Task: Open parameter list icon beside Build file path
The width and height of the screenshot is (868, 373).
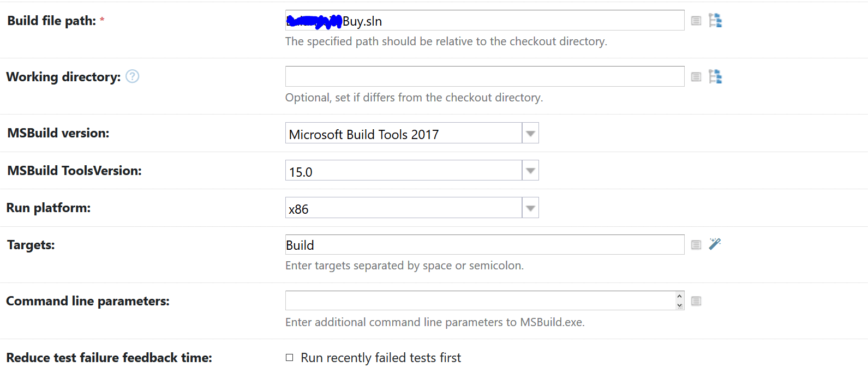Action: tap(696, 21)
